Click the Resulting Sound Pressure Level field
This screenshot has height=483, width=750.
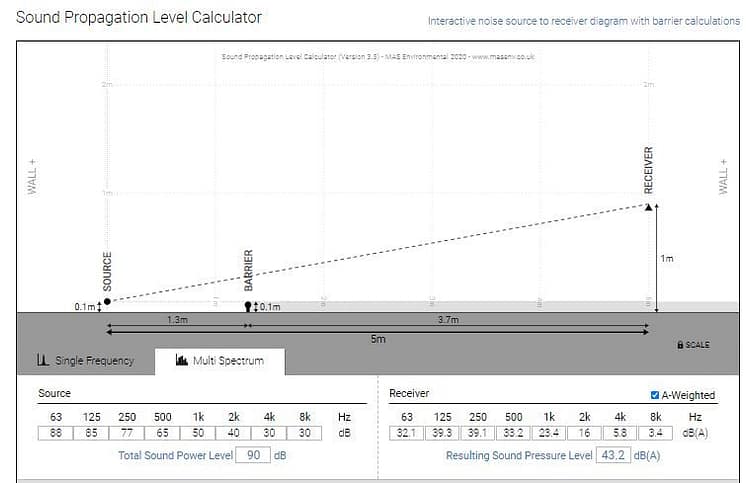pos(614,455)
